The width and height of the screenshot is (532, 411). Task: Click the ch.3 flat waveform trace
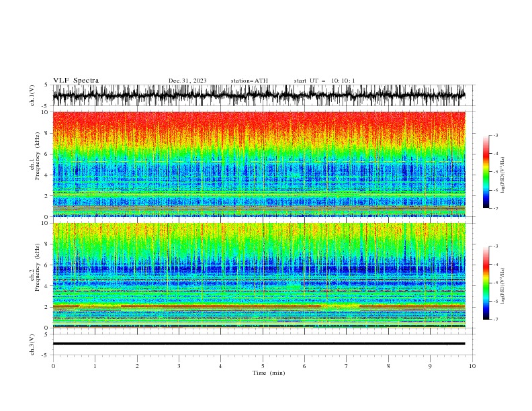[x=259, y=344]
